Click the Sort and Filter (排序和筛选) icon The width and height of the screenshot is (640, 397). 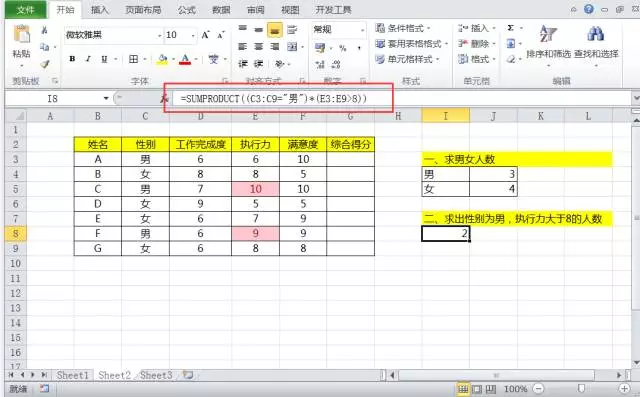(548, 33)
